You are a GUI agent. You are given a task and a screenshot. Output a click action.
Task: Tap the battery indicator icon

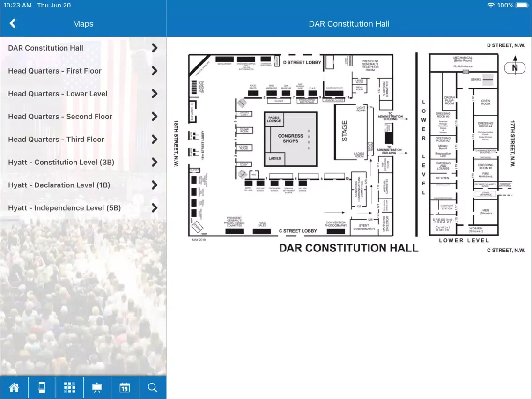pos(522,5)
